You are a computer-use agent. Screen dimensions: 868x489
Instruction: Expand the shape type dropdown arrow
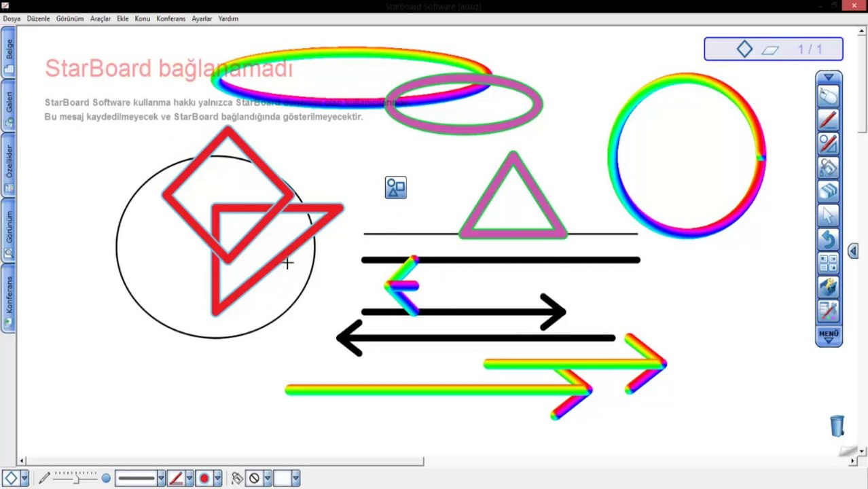(x=24, y=478)
